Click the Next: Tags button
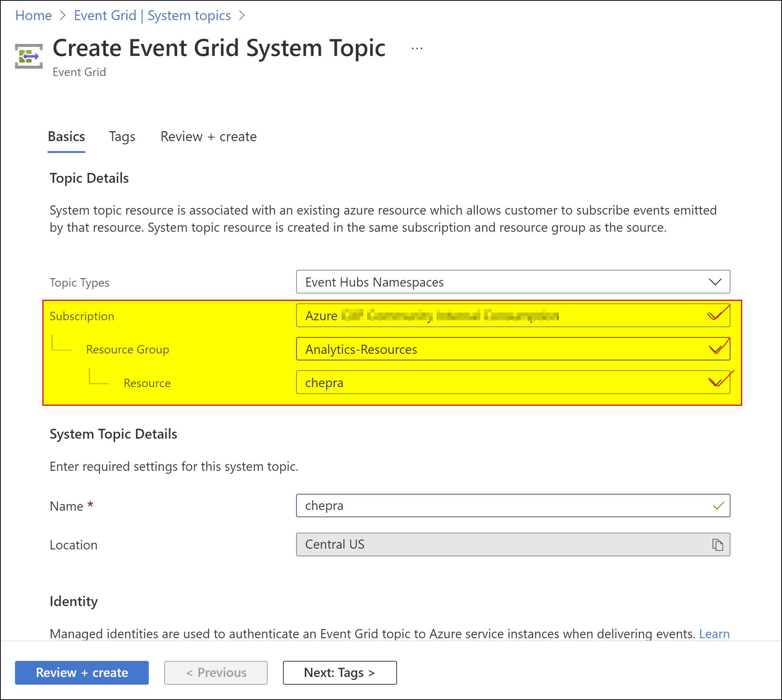The image size is (782, 700). (340, 673)
